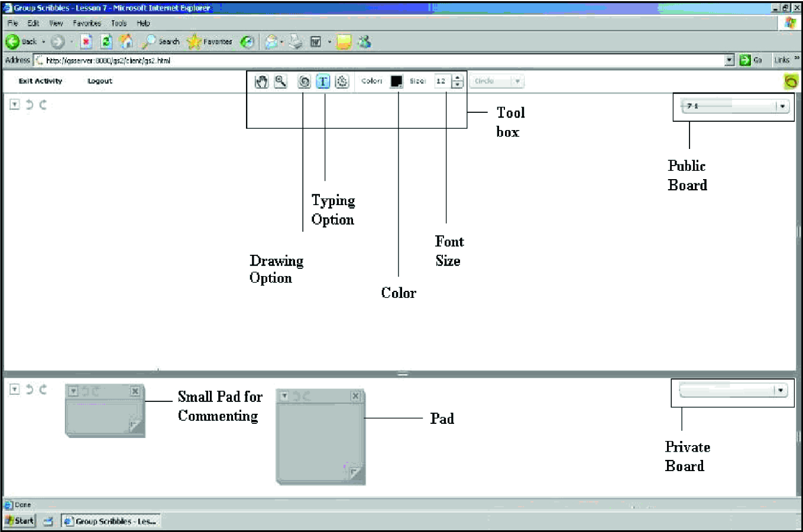
Task: Select the Group Scribbles taskbar button
Action: 111,521
